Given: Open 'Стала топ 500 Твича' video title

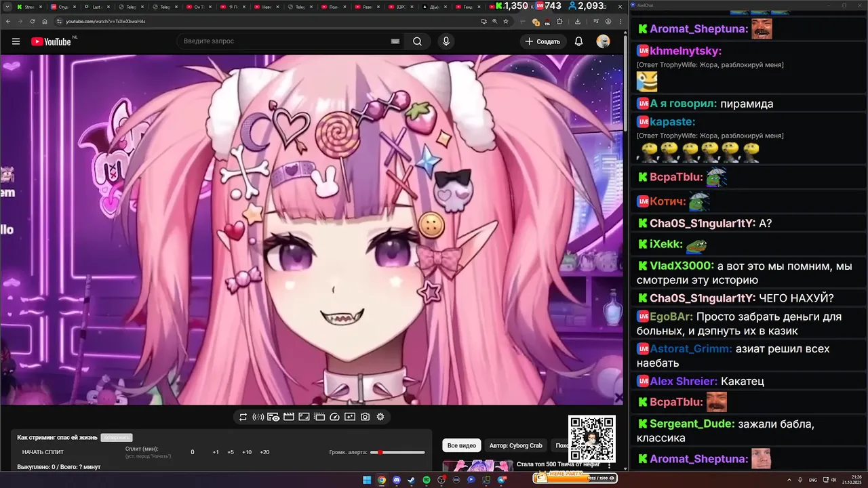Looking at the screenshot, I should 558,464.
